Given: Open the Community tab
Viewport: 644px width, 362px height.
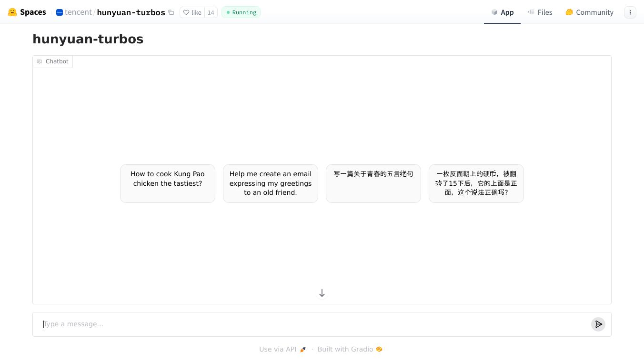Looking at the screenshot, I should point(589,12).
